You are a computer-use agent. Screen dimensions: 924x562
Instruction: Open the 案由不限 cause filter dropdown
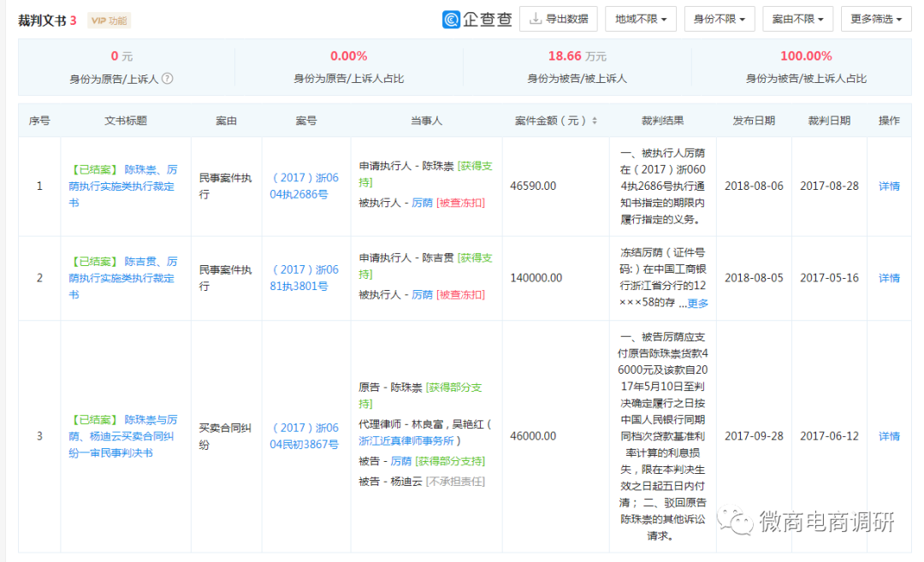797,18
